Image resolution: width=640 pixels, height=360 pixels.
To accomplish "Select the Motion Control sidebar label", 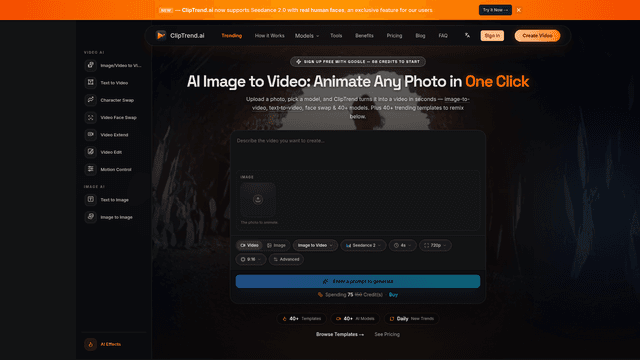I will pos(116,169).
